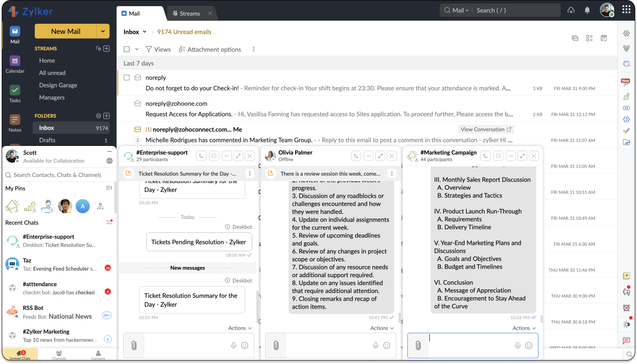Start audio call in Enterprise-support chat
The width and height of the screenshot is (637, 364).
pos(201,156)
